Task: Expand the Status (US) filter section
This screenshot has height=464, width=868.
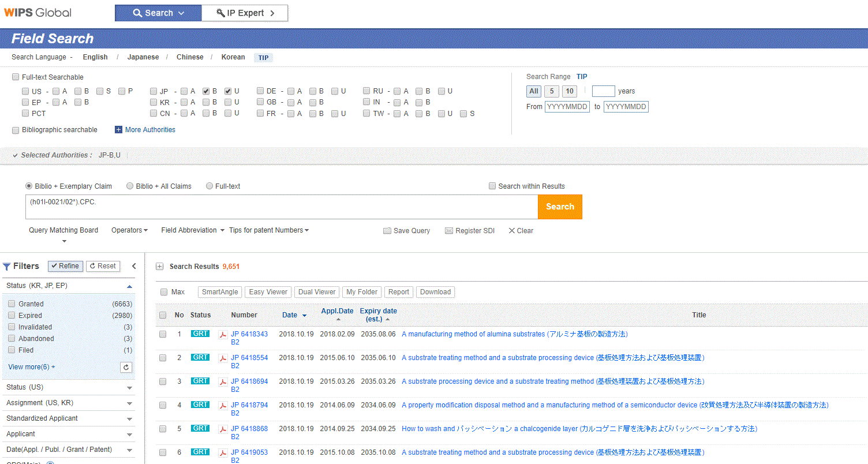Action: [129, 388]
